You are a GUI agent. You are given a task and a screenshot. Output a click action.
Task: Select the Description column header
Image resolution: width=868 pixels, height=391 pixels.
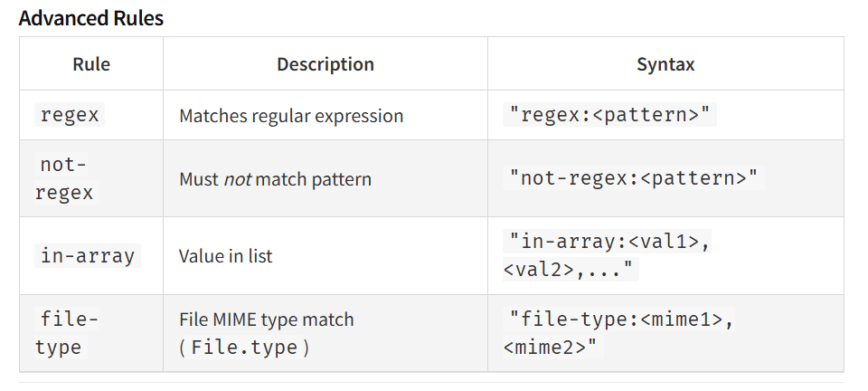tap(325, 64)
